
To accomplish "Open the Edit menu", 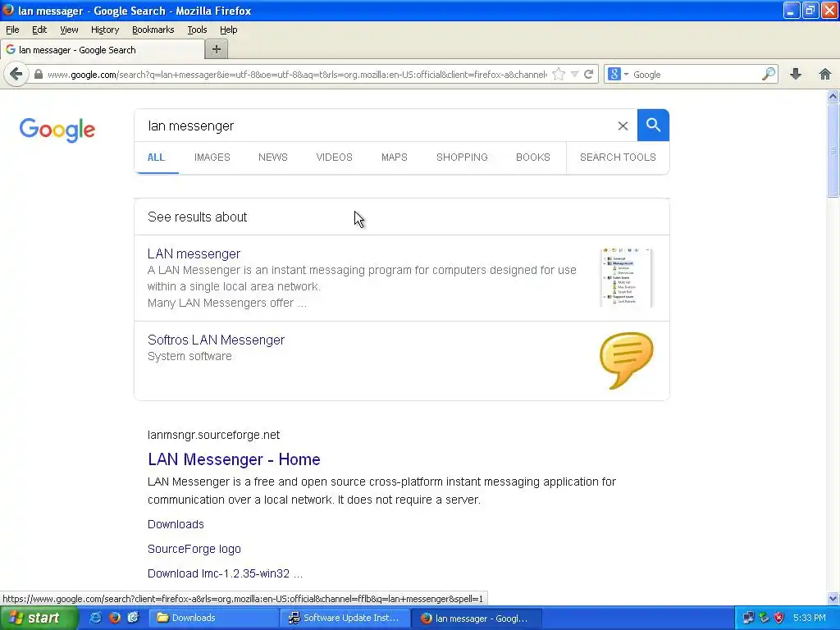I will point(39,30).
